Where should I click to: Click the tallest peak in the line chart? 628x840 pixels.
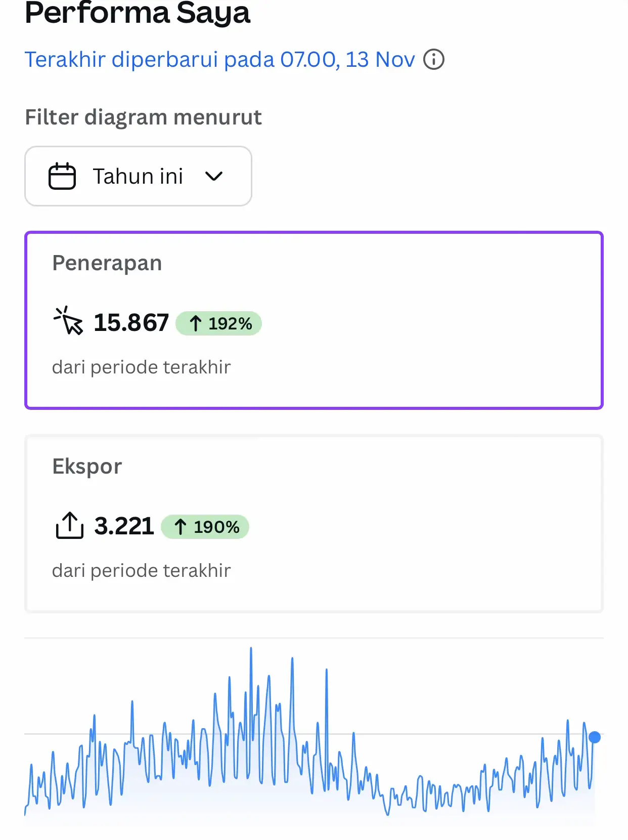coord(251,649)
